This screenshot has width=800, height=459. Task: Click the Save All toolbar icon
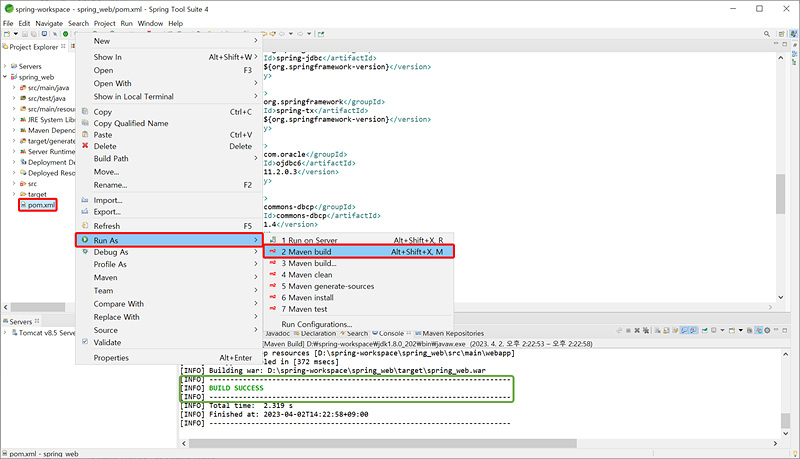click(x=34, y=34)
